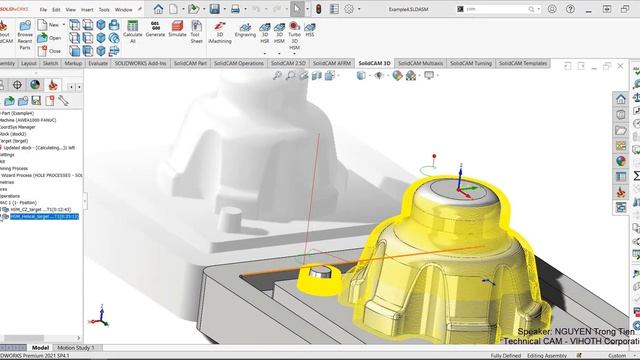Click the wrench settings icon in SolidCAM panel
640x360 pixels.
pos(63,100)
